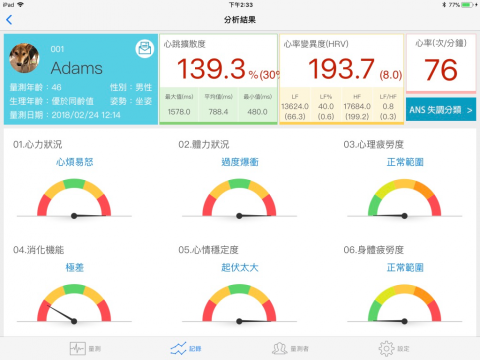Tap the 性別：男性 field
Image resolution: width=480 pixels, height=360 pixels.
tap(131, 87)
